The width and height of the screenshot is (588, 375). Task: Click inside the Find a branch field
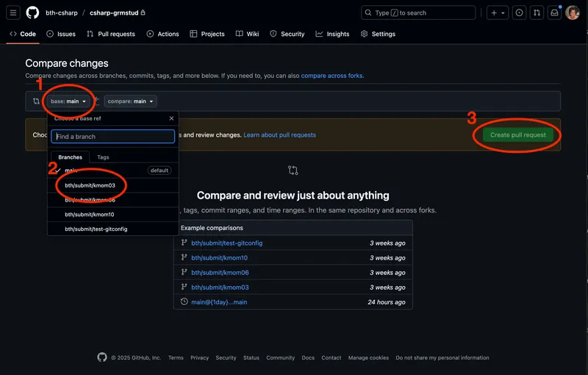(112, 136)
